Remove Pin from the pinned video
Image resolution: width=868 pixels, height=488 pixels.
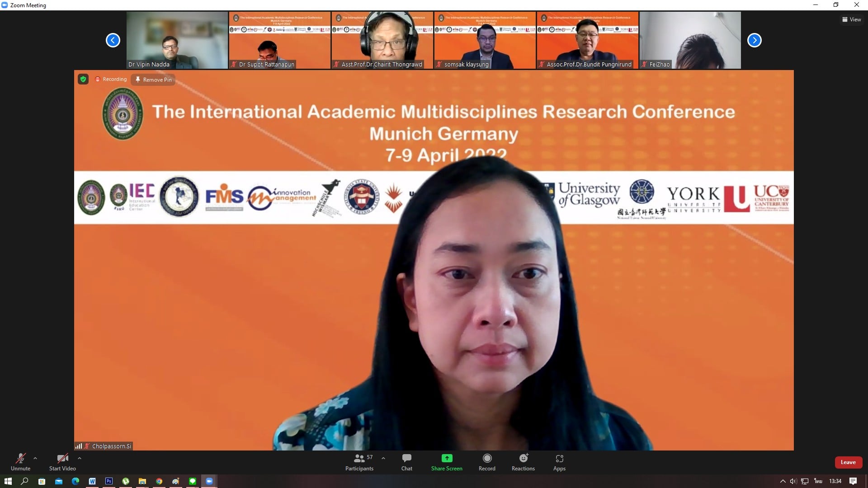(x=153, y=80)
